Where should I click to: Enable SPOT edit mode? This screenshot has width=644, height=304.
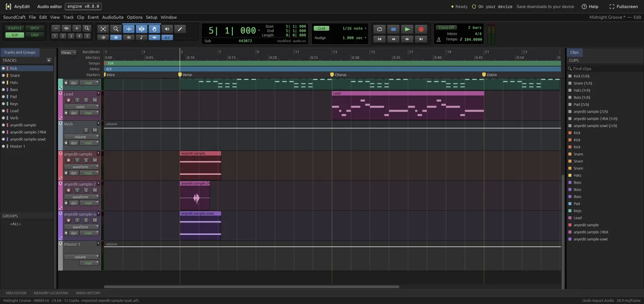pyautogui.click(x=35, y=29)
